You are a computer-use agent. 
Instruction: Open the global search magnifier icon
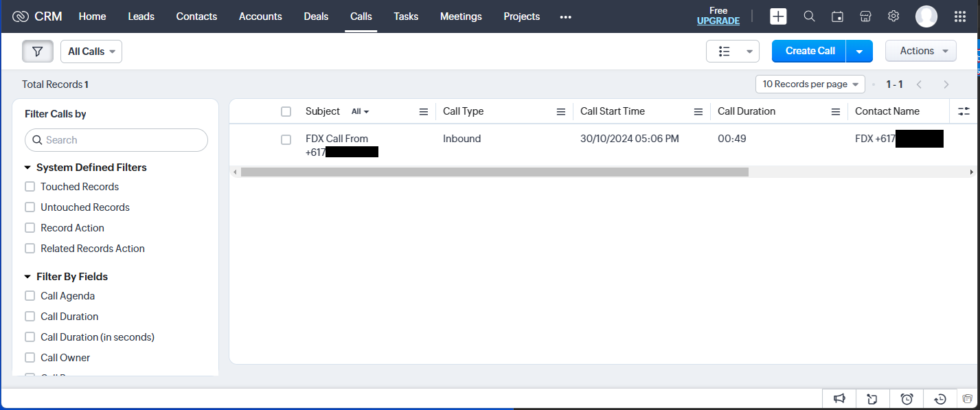coord(809,16)
